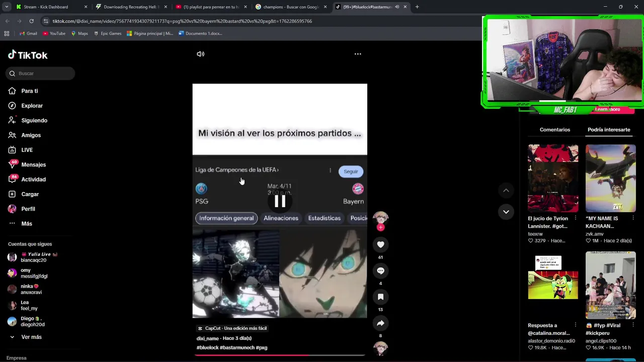Open the three-dot video options menu
The image size is (644, 362).
point(358,54)
